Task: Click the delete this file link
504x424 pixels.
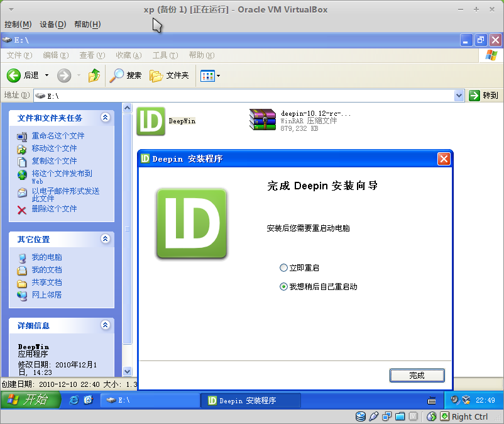Action: pos(54,209)
